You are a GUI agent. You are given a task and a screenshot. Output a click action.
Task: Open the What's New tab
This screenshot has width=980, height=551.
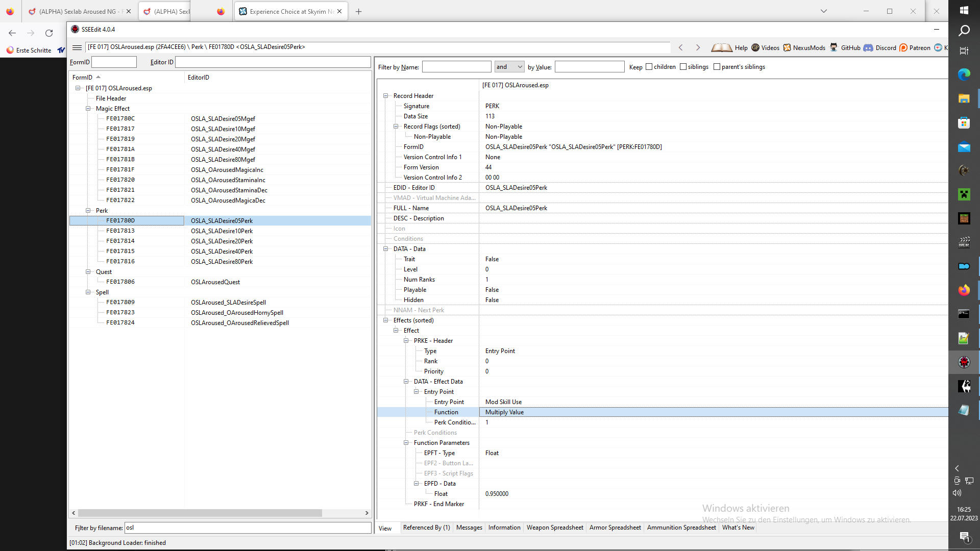(x=738, y=528)
